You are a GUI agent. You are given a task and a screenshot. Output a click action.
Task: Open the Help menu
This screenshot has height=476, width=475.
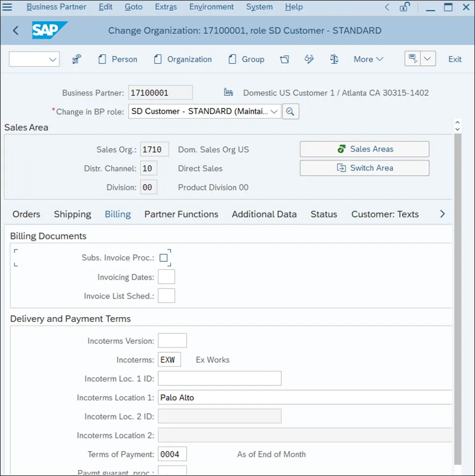coord(294,7)
